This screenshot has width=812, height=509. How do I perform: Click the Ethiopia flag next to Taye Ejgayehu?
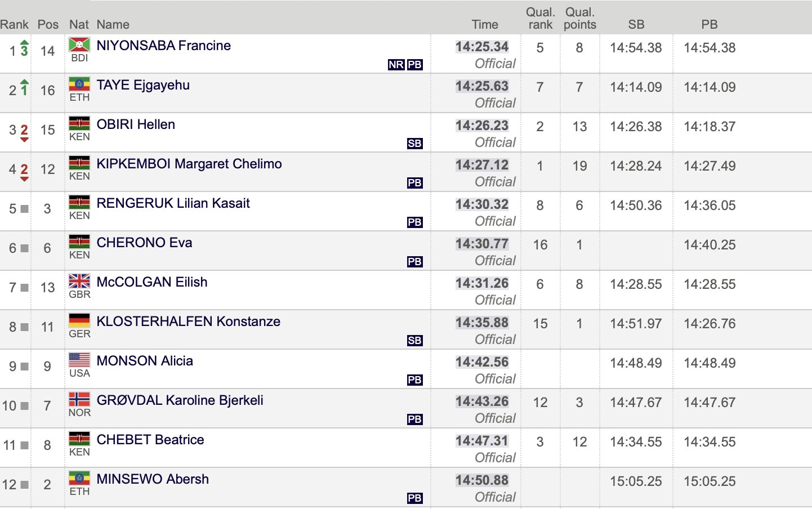(x=79, y=84)
